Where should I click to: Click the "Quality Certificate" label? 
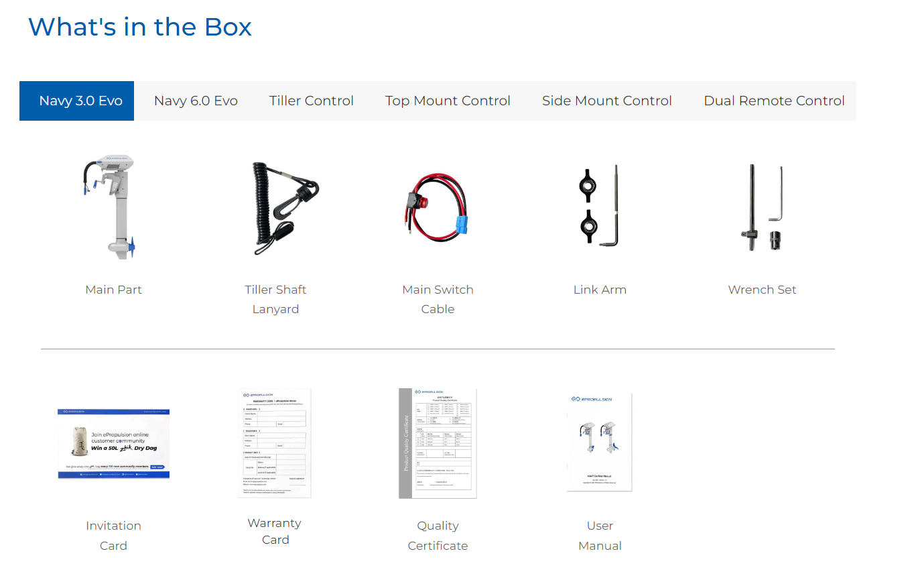(438, 536)
